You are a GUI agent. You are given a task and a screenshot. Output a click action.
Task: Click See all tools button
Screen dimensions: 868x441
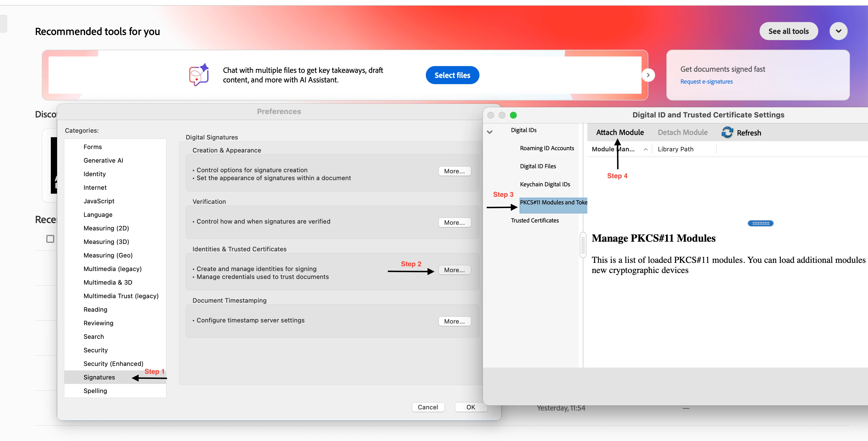point(788,31)
